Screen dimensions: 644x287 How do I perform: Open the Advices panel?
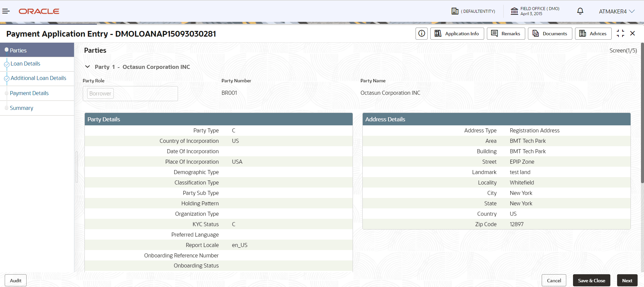point(593,34)
